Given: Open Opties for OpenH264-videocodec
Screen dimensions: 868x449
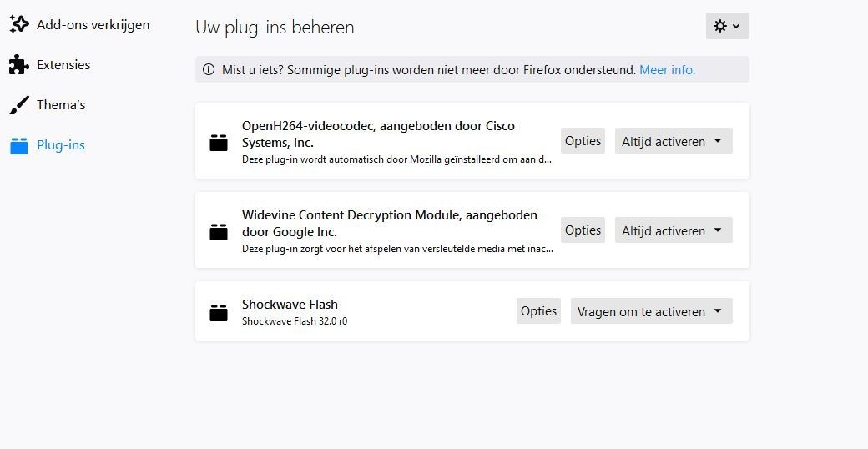Looking at the screenshot, I should coord(583,141).
